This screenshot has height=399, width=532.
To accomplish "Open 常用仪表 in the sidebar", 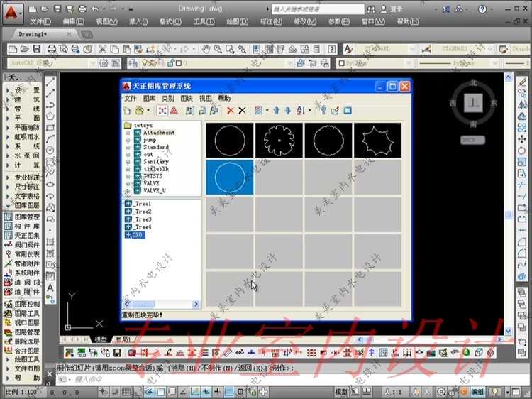I will 23,254.
